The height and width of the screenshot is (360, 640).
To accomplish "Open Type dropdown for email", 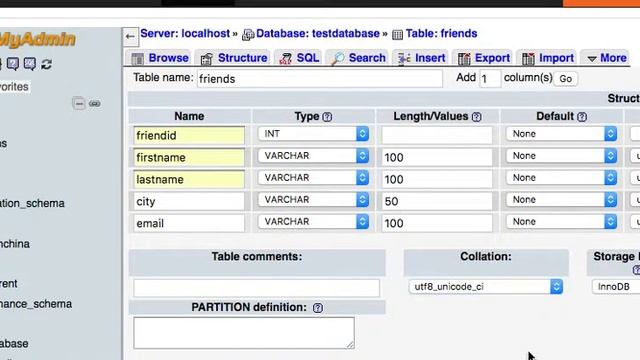I will click(313, 222).
